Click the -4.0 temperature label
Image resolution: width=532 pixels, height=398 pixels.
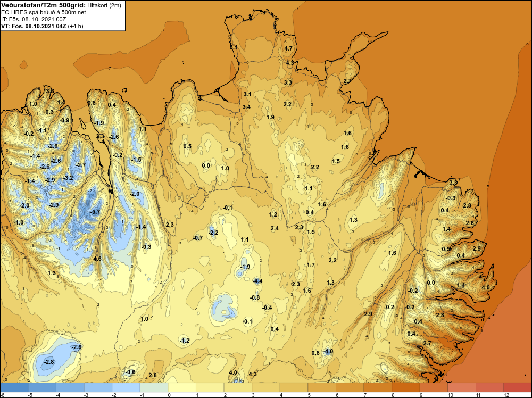coord(327,352)
